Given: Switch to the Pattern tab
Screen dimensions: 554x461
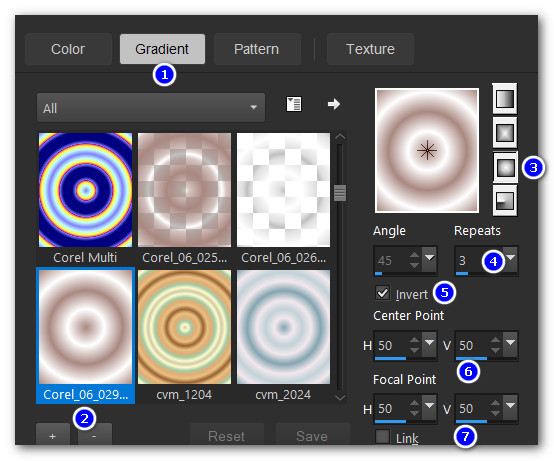Looking at the screenshot, I should (x=257, y=49).
